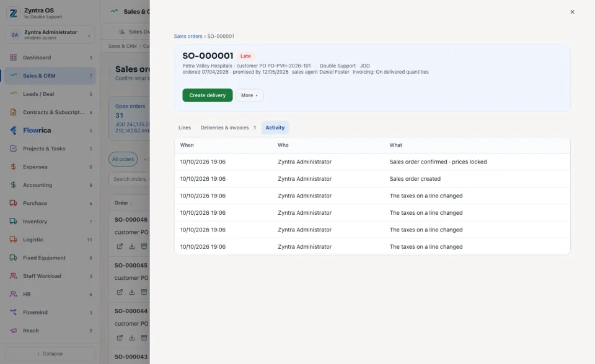Screen dimensions: 595x364
Task: Open SO-000046 in new window icon
Action: coord(120,246)
